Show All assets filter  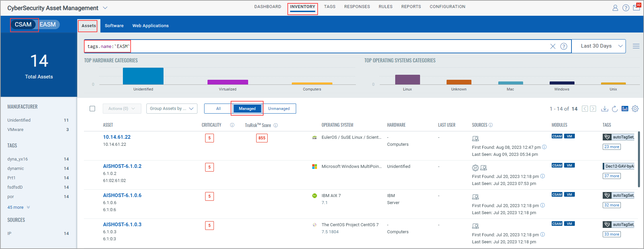click(x=219, y=109)
